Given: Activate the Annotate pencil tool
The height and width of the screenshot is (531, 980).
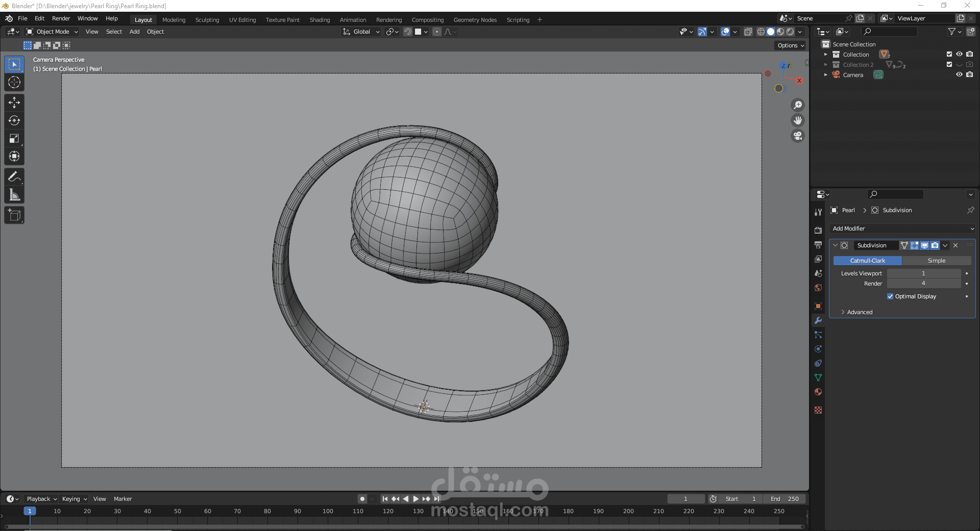Looking at the screenshot, I should 14,177.
